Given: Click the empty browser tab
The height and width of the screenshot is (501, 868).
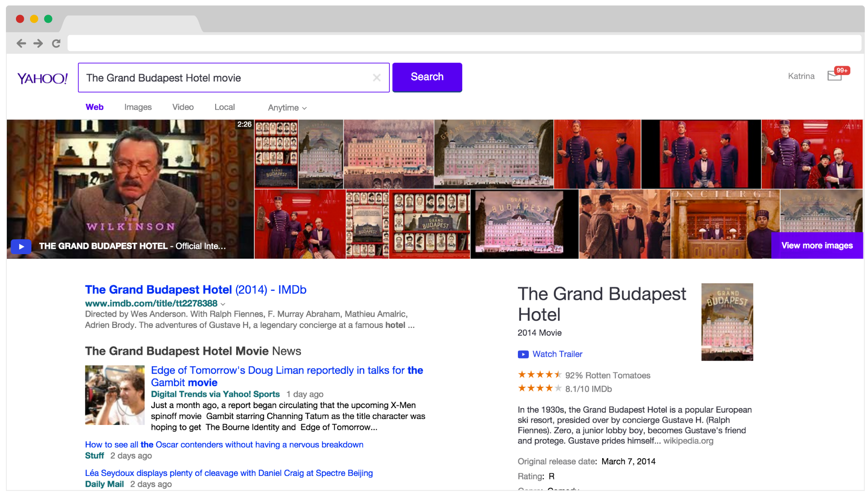Looking at the screenshot, I should point(131,24).
